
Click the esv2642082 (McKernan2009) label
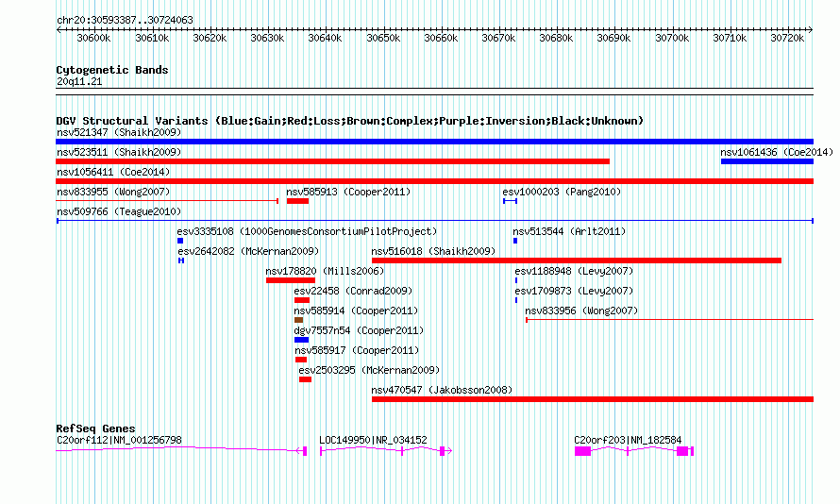248,251
